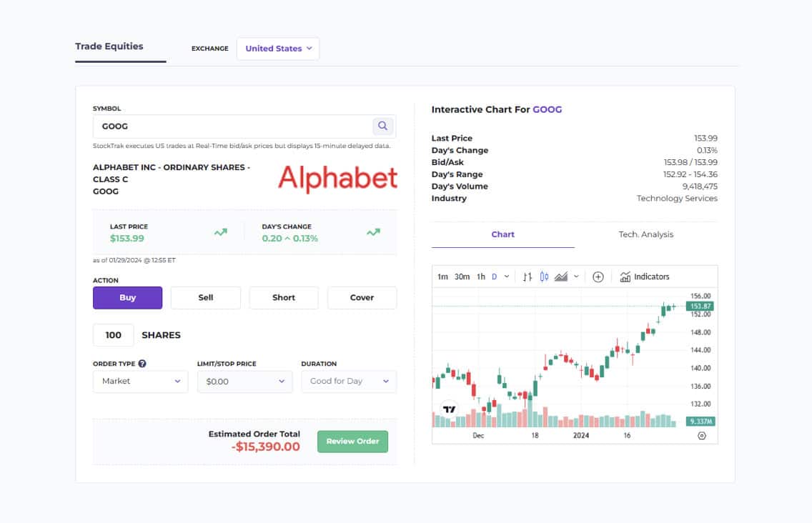This screenshot has height=523, width=812.
Task: Select the Sell action
Action: [x=206, y=298]
